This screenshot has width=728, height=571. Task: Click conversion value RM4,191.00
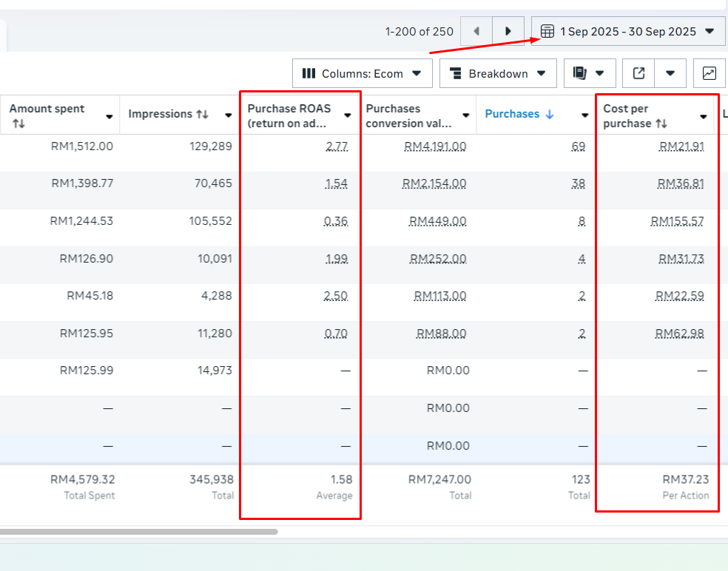(x=435, y=146)
